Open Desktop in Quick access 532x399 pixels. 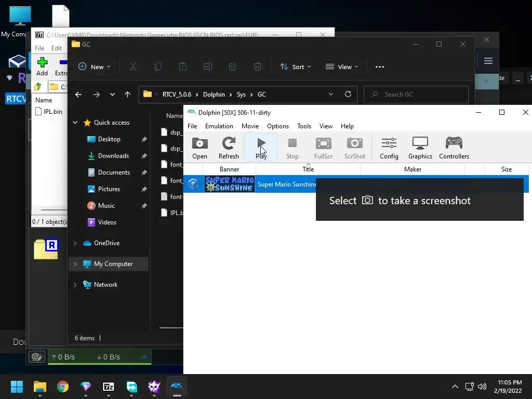coord(109,139)
